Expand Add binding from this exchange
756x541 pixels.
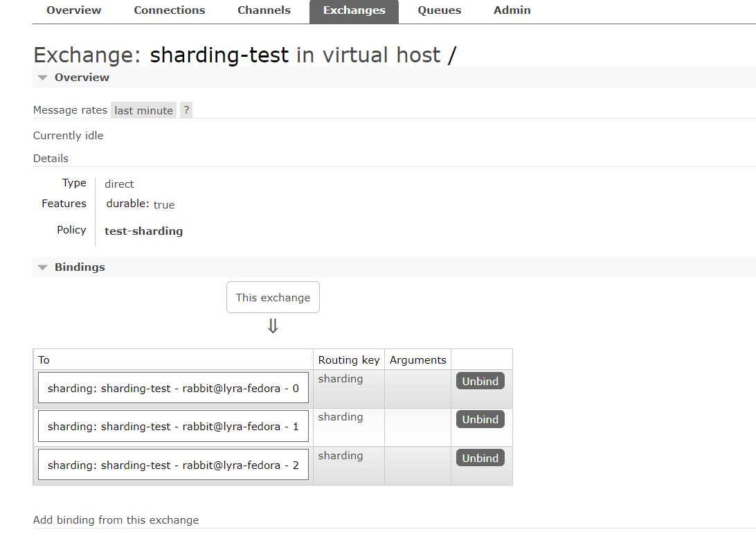click(x=116, y=520)
